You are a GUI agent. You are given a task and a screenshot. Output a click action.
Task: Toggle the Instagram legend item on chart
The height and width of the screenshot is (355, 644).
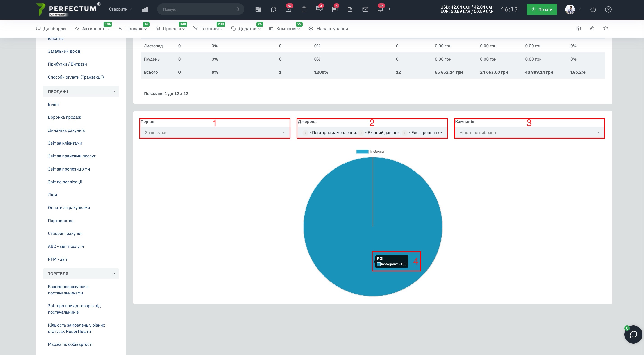tap(371, 152)
